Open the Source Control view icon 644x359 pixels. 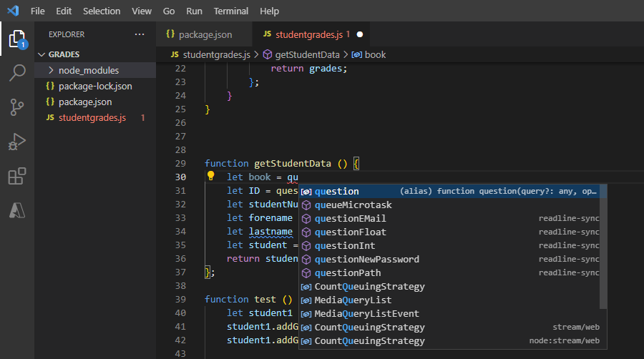[17, 107]
